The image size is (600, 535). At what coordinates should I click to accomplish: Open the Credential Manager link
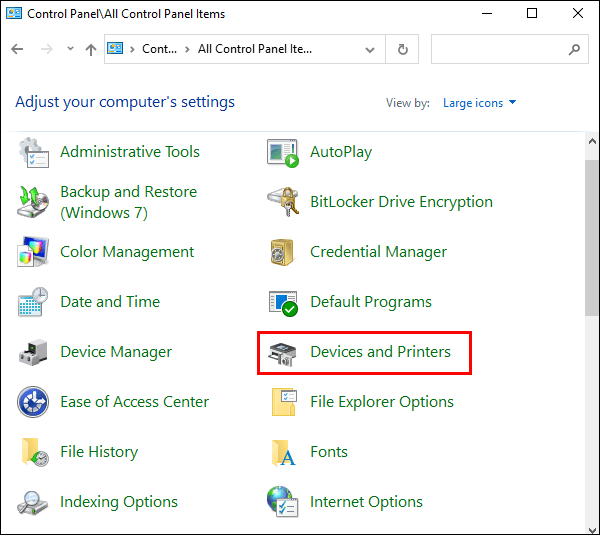(x=378, y=252)
